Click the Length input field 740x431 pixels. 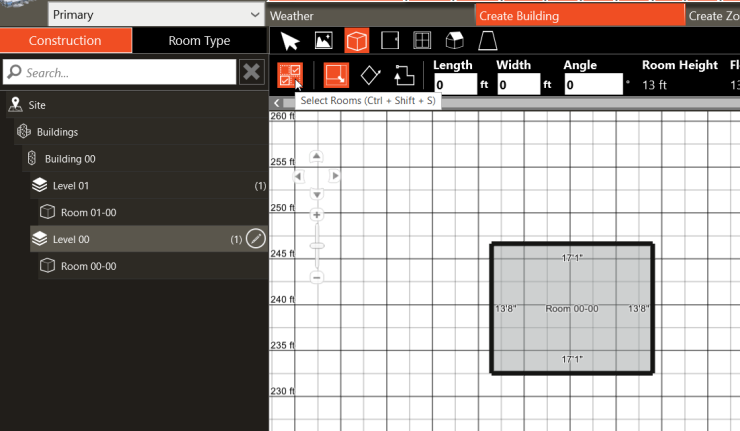coord(455,85)
